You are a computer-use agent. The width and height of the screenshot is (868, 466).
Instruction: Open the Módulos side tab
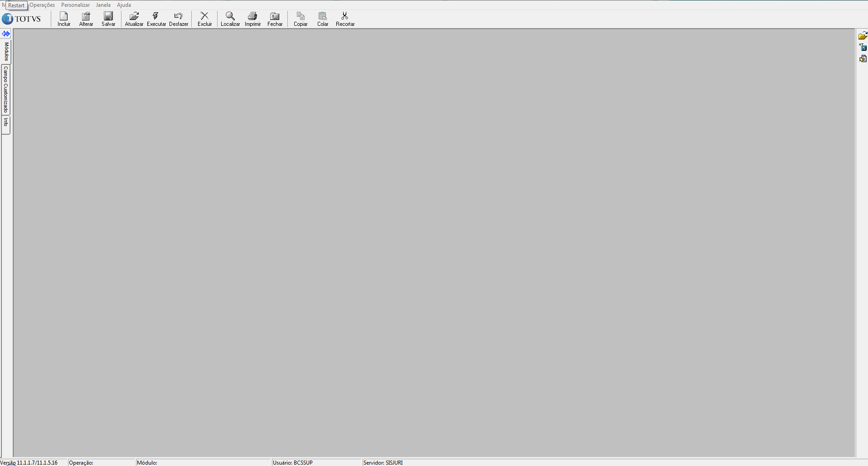6,51
